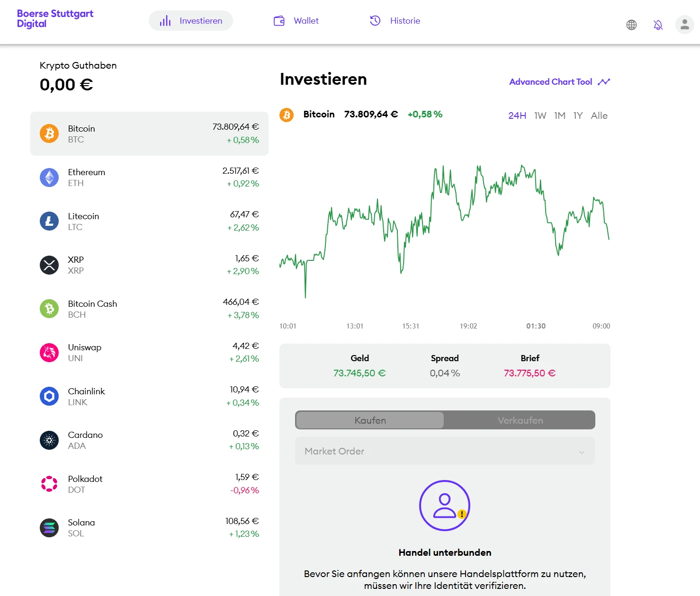This screenshot has width=700, height=596.
Task: Click the Litecoin coin icon
Action: pyautogui.click(x=49, y=221)
